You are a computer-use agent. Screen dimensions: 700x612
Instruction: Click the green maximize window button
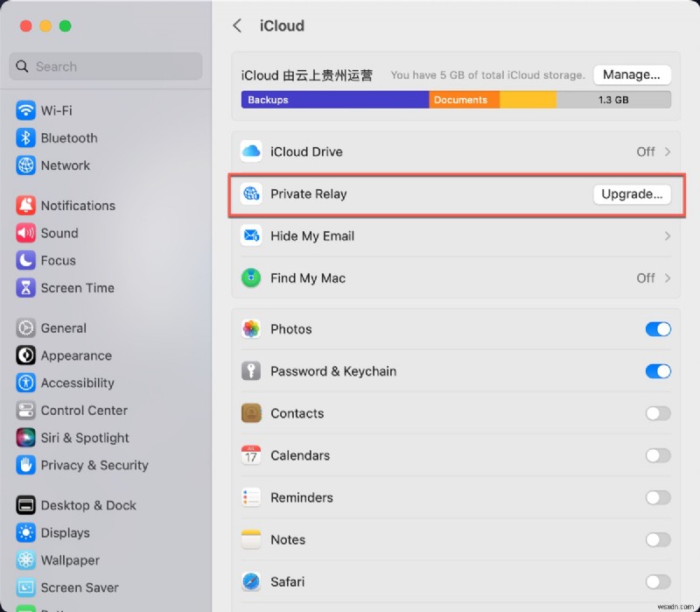pyautogui.click(x=65, y=26)
